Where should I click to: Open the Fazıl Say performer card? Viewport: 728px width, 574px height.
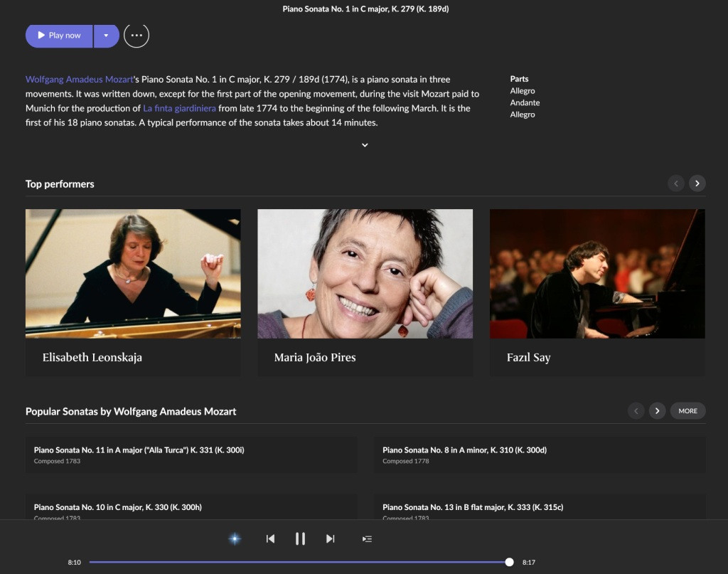pyautogui.click(x=597, y=292)
